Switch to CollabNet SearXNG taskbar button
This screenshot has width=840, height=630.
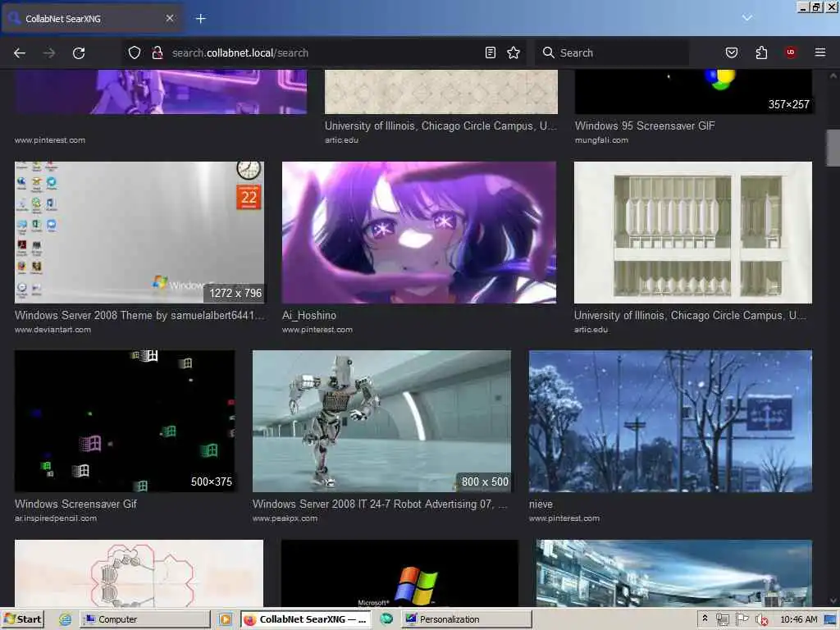pos(307,619)
